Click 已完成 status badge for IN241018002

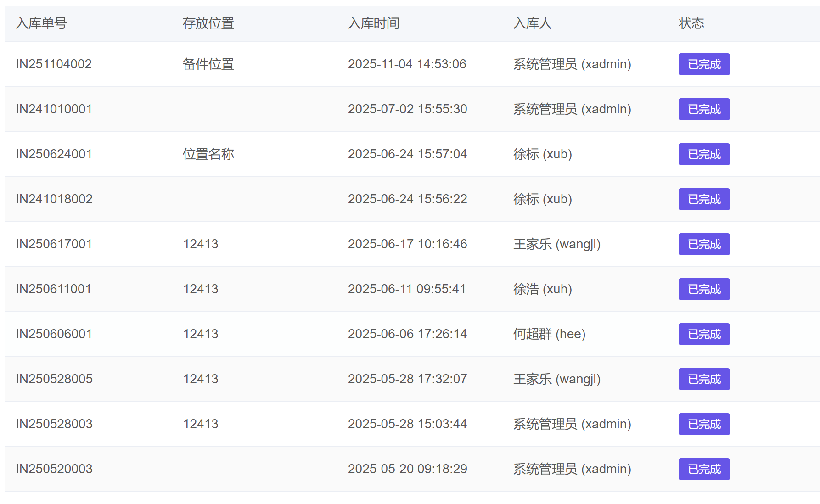(704, 199)
